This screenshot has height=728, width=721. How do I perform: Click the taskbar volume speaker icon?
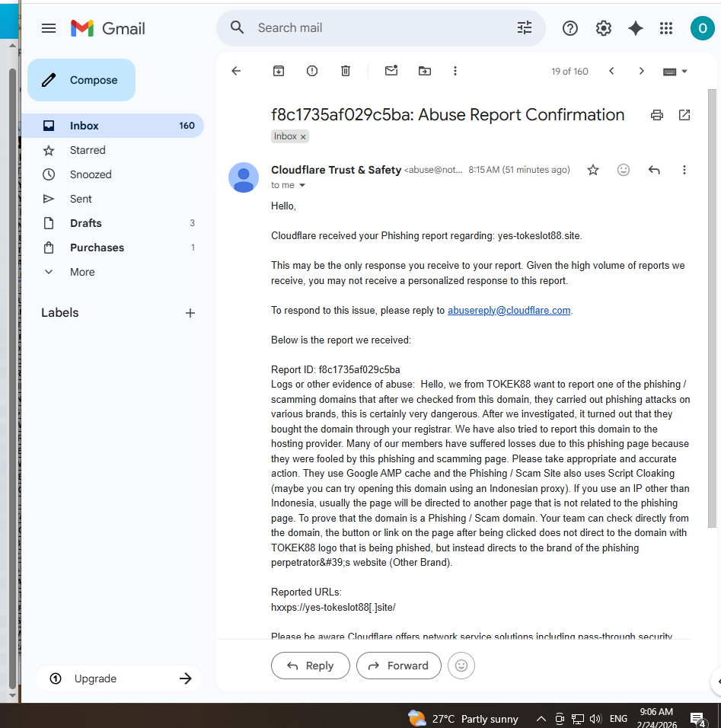tap(595, 719)
